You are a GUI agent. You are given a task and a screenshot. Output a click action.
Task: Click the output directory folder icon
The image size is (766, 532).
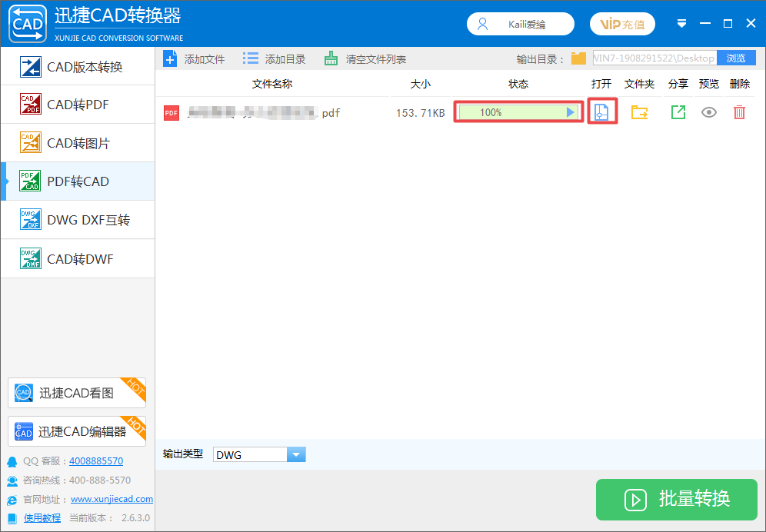(578, 58)
